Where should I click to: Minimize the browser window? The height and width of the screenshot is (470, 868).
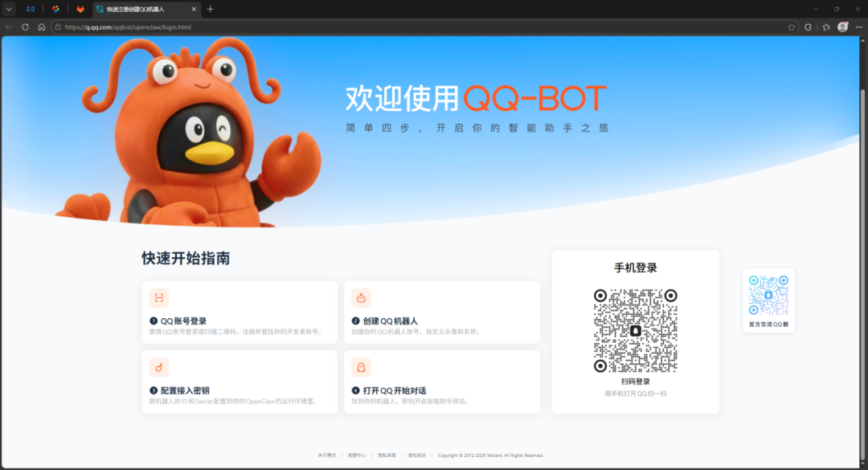pyautogui.click(x=816, y=9)
